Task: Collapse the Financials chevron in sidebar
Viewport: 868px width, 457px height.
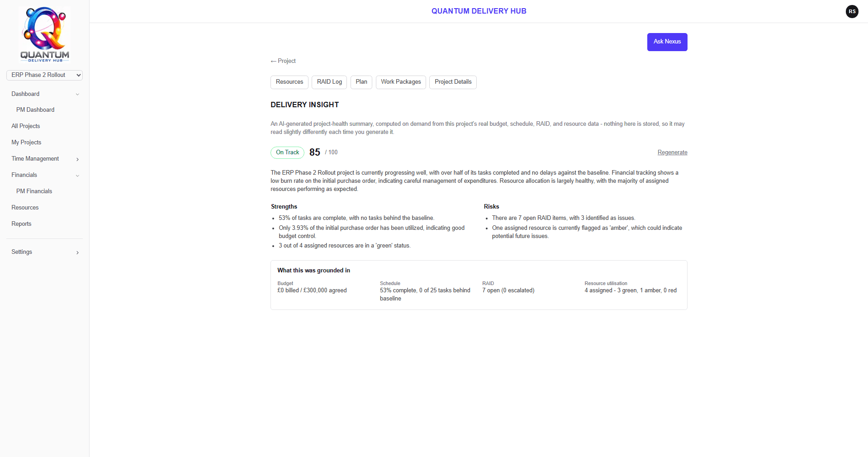Action: coord(77,176)
